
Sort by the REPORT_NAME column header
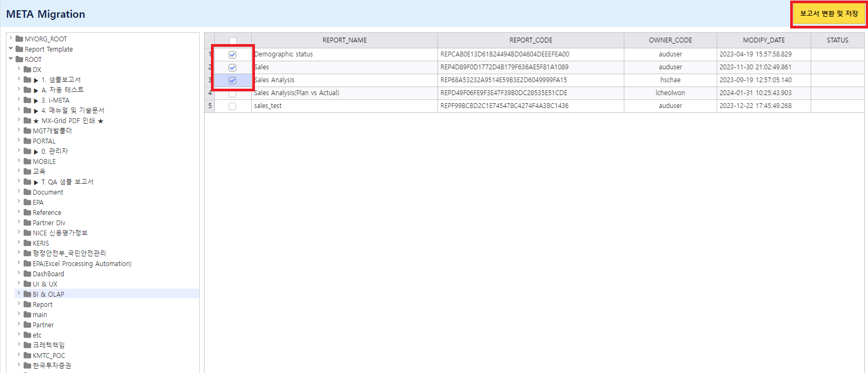pyautogui.click(x=345, y=40)
